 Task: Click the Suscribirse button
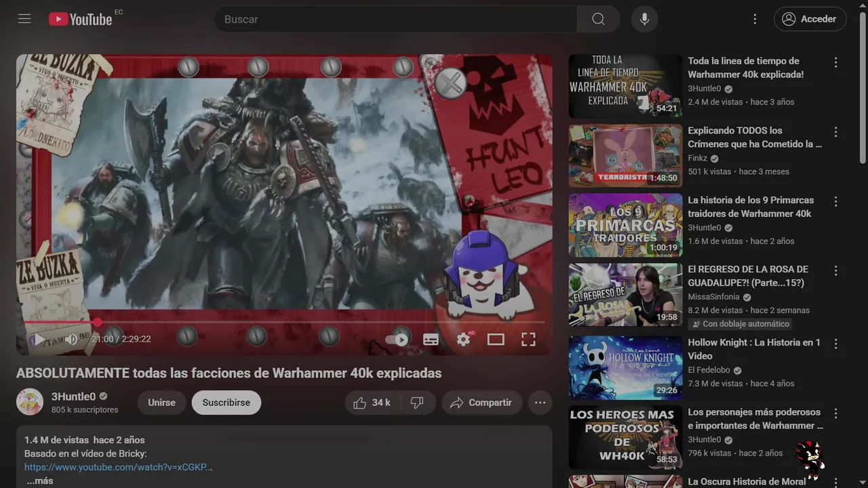[226, 403]
